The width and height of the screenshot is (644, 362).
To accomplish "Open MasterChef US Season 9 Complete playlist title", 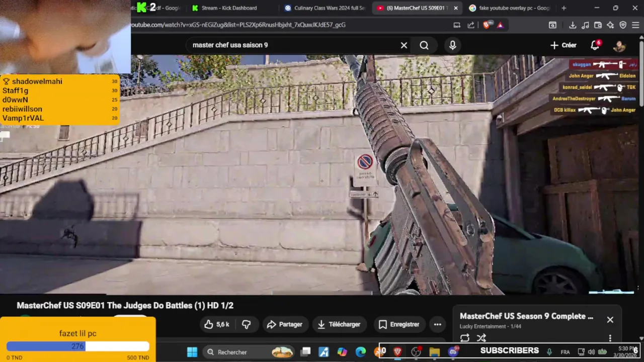I will [526, 316].
